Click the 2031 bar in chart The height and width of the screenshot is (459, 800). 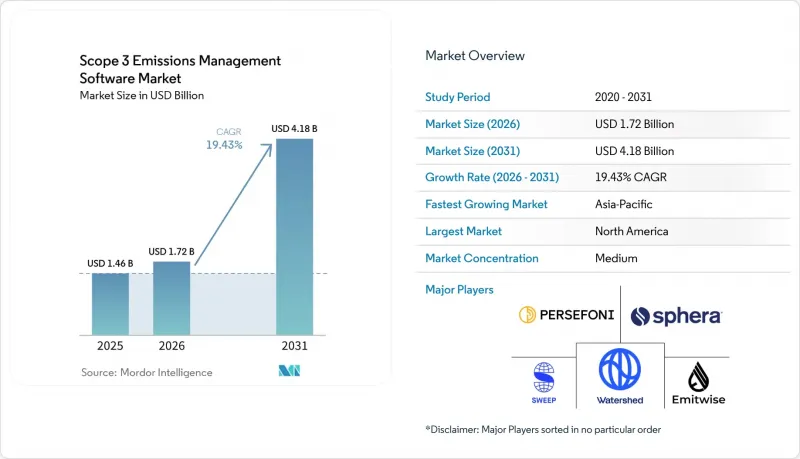coord(294,237)
